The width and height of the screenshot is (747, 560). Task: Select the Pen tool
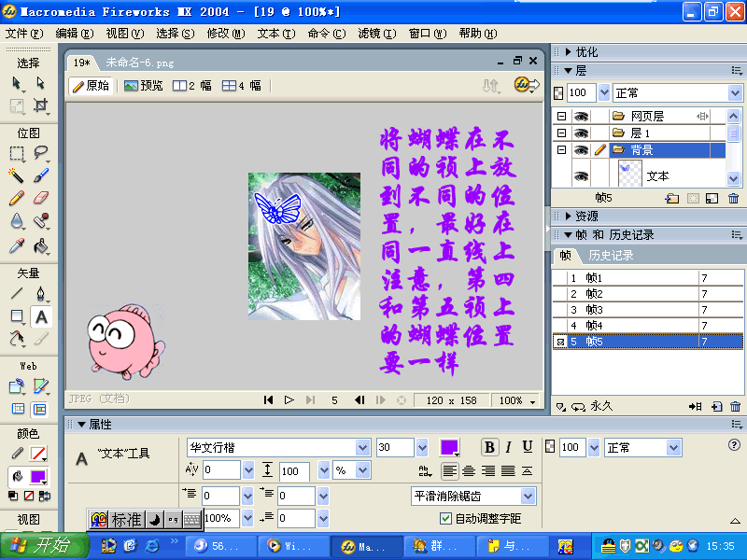click(x=41, y=293)
